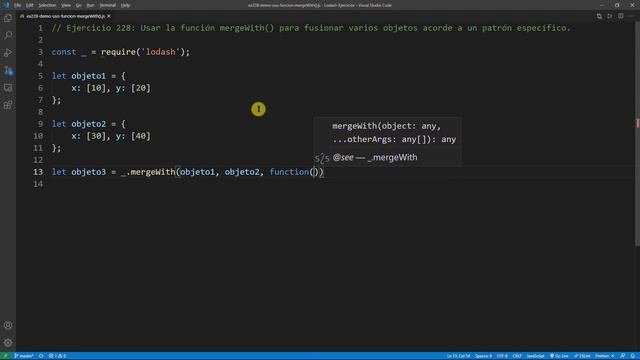Open the editor More Actions menu
Screen dimensions: 640x360
coord(631,16)
